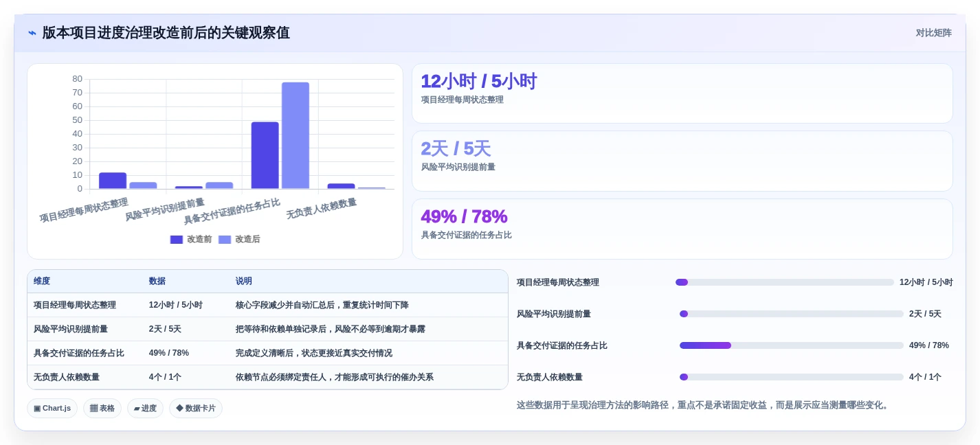Toggle the 改造后 legend item
The width and height of the screenshot is (980, 445).
pyautogui.click(x=239, y=240)
